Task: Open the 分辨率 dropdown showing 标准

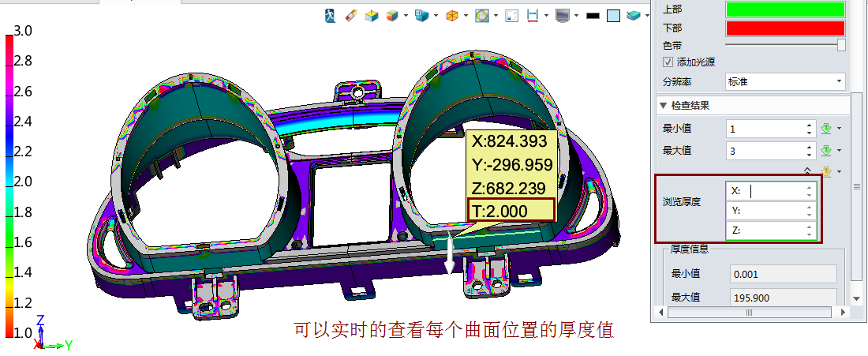Action: [x=785, y=81]
